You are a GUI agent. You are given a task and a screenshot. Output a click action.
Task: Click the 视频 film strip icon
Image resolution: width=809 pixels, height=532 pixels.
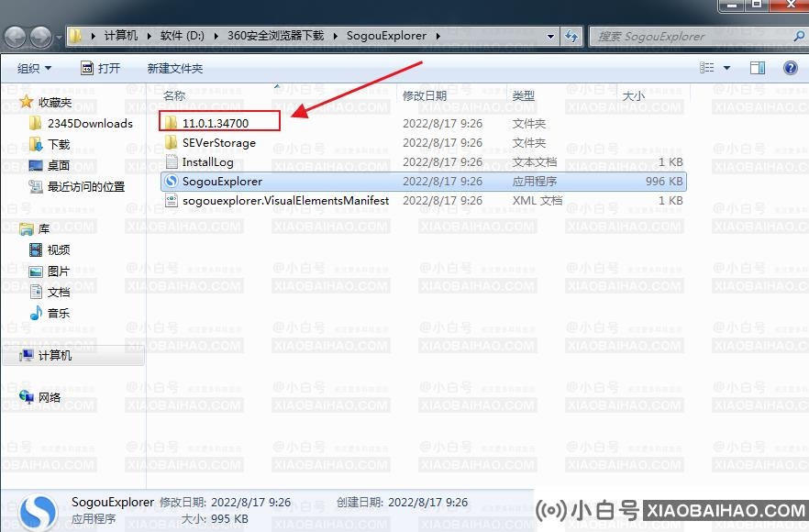(36, 249)
